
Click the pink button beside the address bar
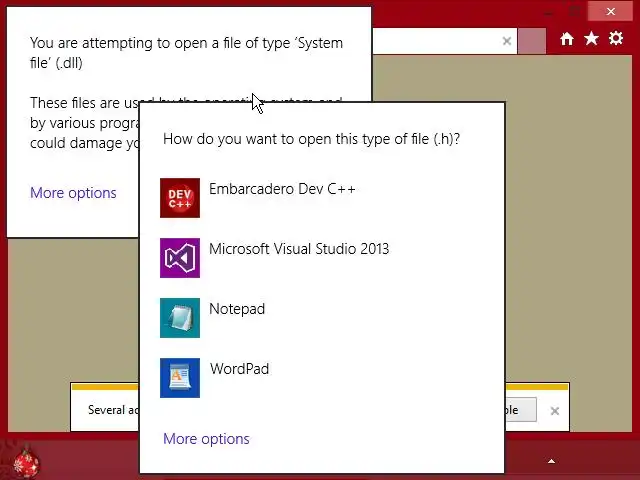(x=531, y=41)
